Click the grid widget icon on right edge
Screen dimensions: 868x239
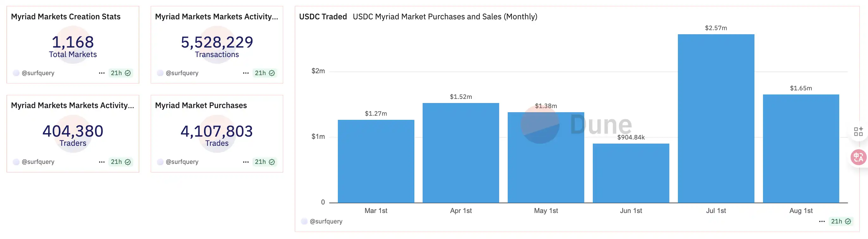pyautogui.click(x=858, y=131)
